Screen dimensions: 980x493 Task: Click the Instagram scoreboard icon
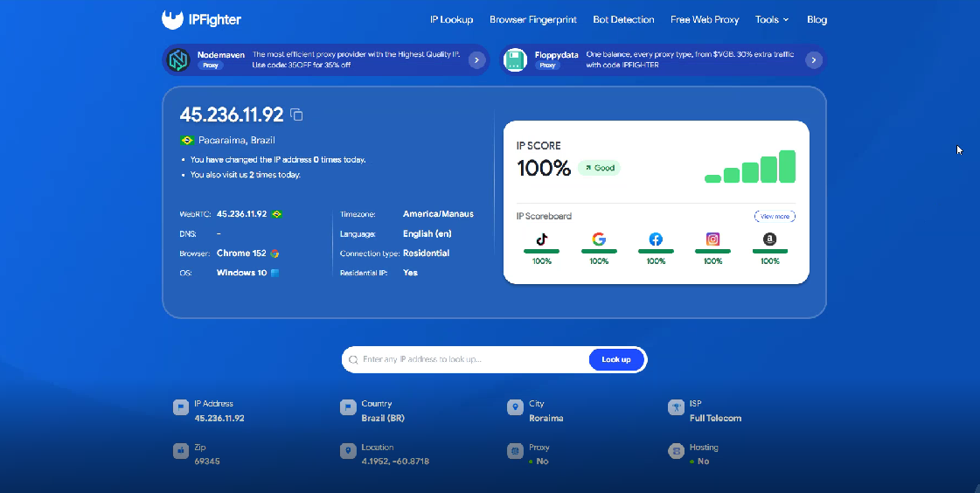click(x=712, y=239)
